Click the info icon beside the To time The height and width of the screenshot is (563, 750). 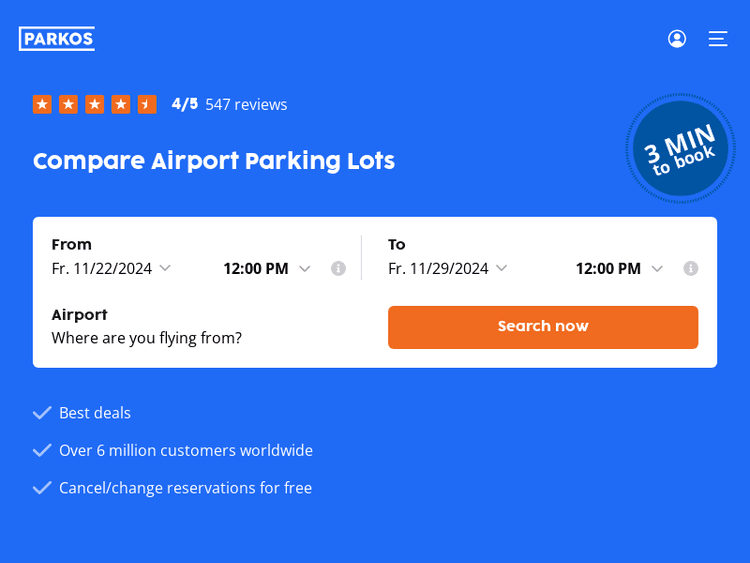(691, 268)
